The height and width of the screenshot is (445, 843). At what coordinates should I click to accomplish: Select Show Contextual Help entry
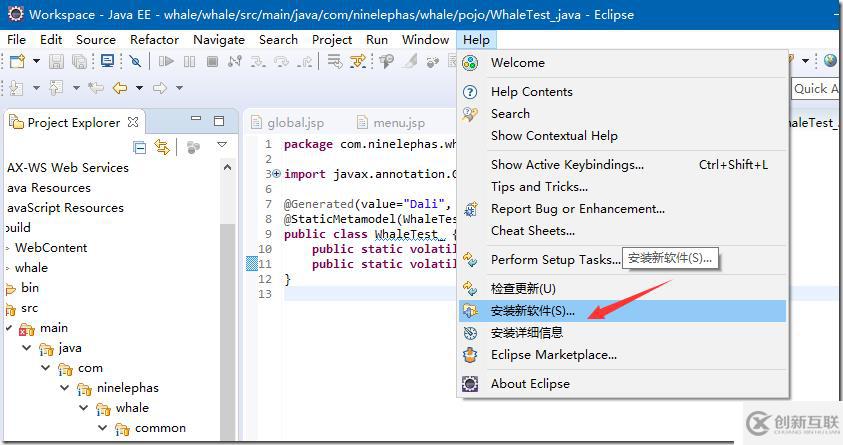623,136
